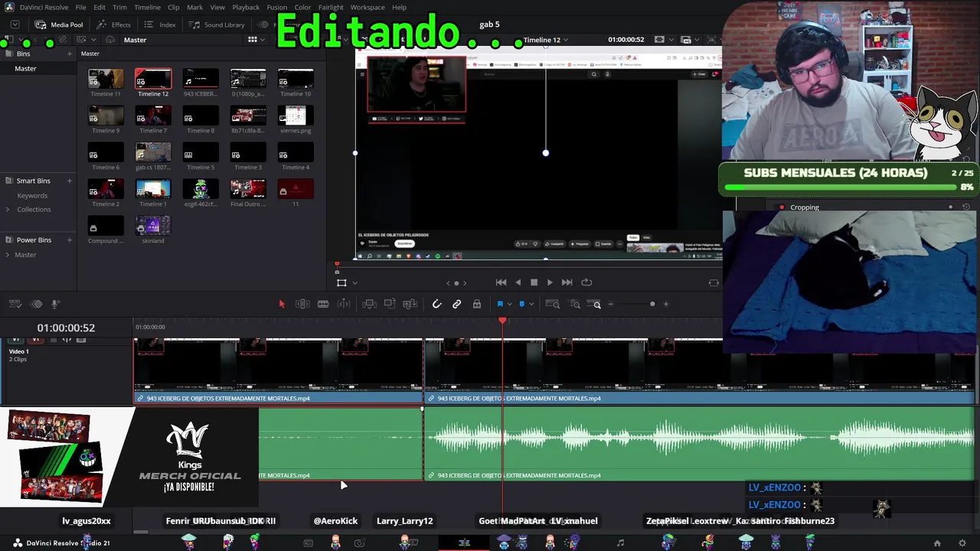
Task: Add a blue flag to the clip
Action: (x=500, y=305)
